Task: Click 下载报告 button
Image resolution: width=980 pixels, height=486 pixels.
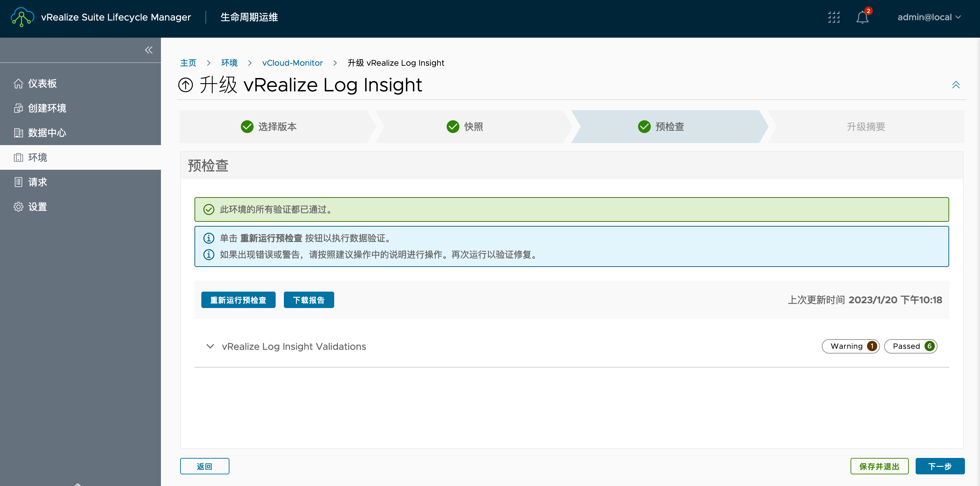Action: coord(309,300)
